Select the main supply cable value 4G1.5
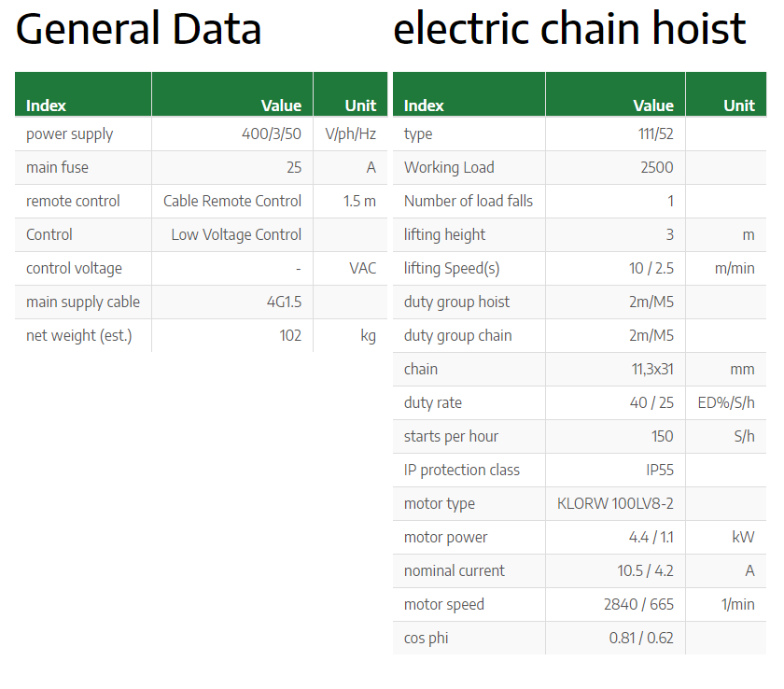The height and width of the screenshot is (689, 784). click(284, 302)
